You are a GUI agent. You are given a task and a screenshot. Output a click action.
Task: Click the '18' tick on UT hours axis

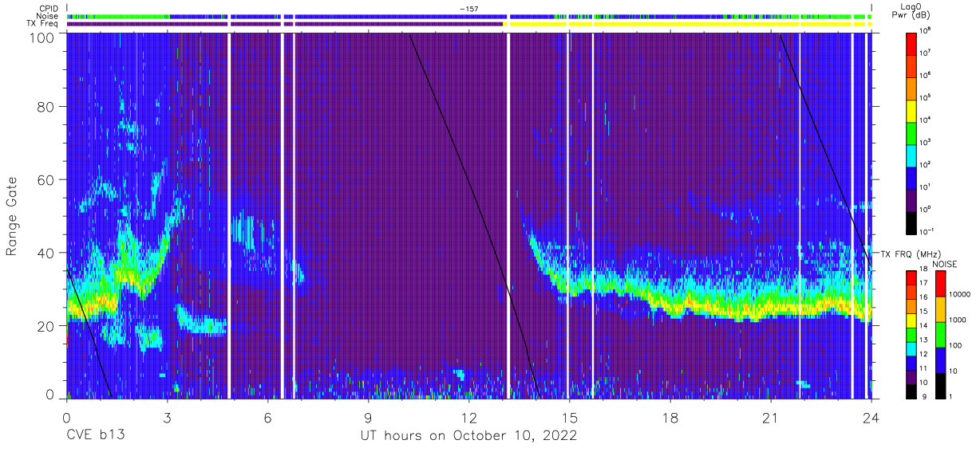coord(670,417)
